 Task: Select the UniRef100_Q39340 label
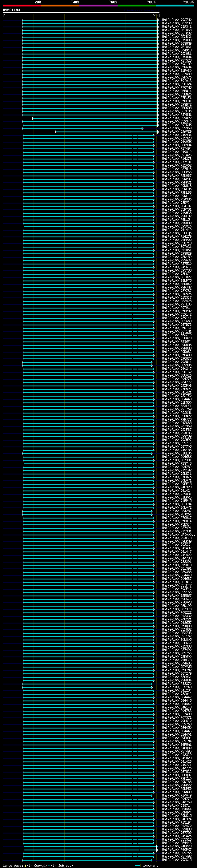(x=177, y=122)
